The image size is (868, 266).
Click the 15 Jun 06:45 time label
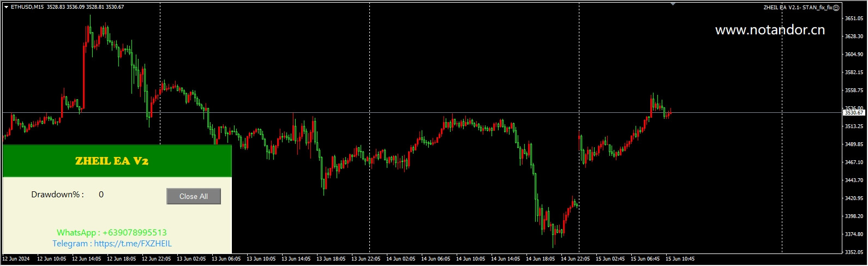coord(645,259)
